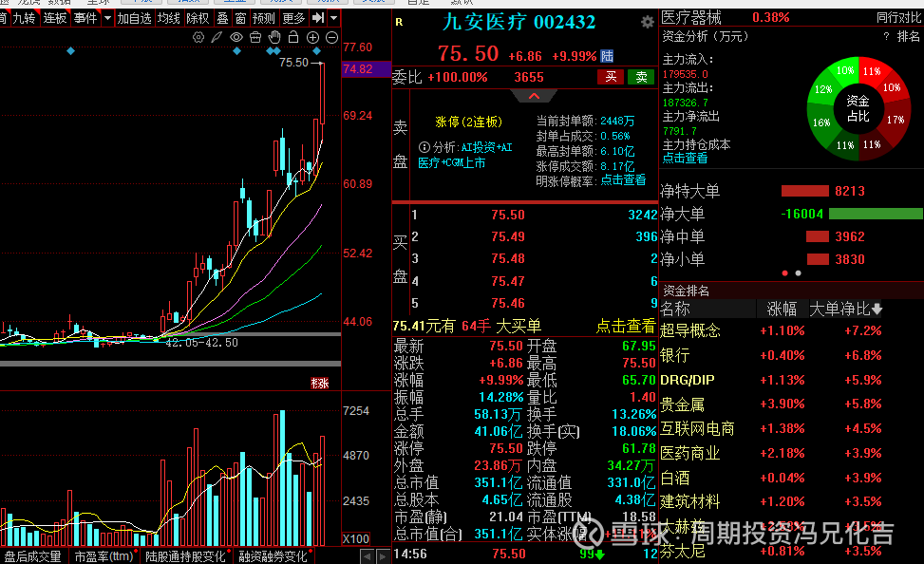Click the 74.82 price axis highlight
The image size is (924, 564).
point(366,69)
